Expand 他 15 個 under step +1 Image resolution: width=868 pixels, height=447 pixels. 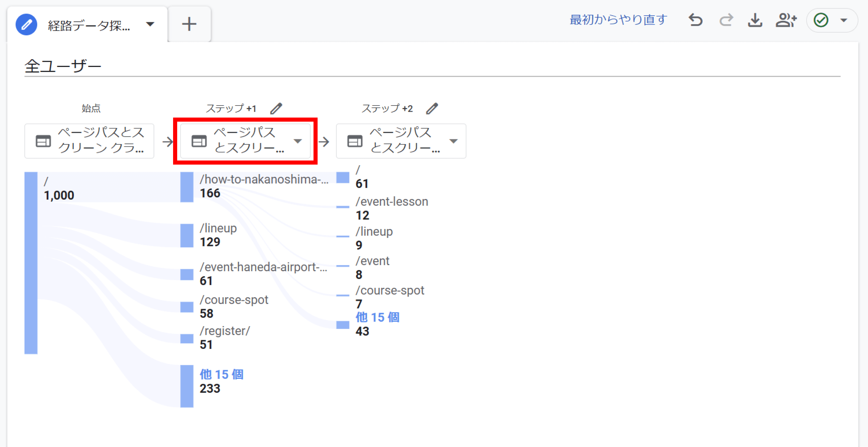(x=221, y=374)
